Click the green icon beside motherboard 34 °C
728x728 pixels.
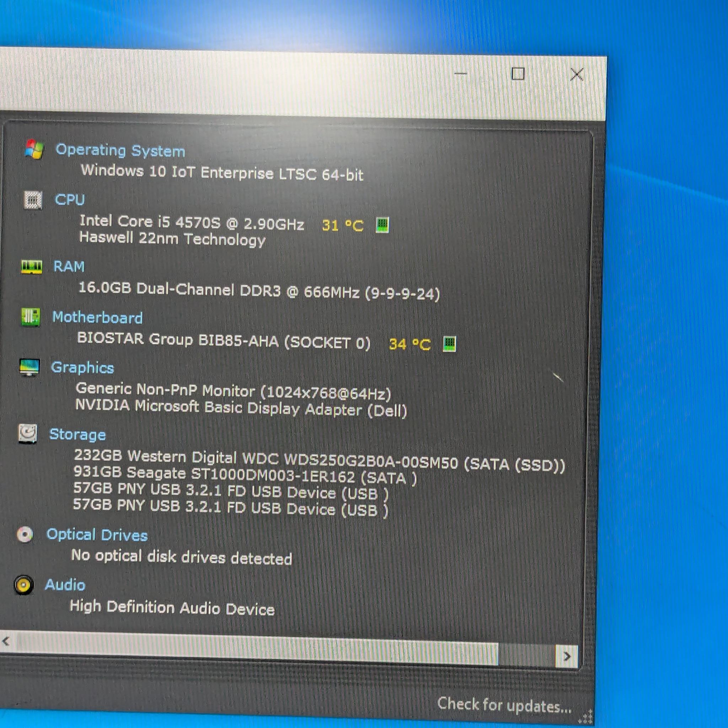tap(449, 344)
